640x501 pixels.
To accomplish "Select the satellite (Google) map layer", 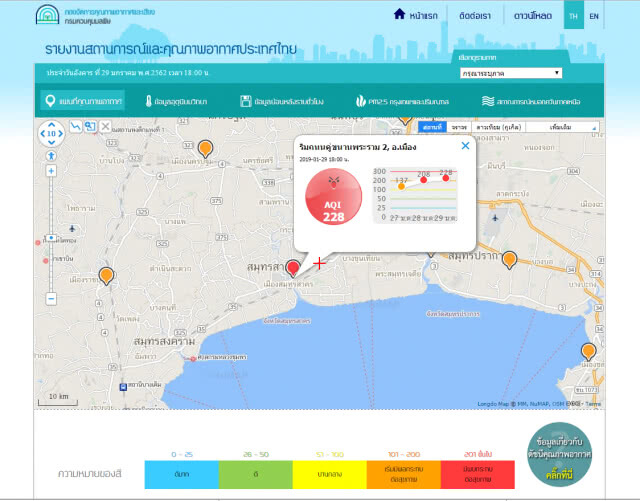I will tap(499, 127).
